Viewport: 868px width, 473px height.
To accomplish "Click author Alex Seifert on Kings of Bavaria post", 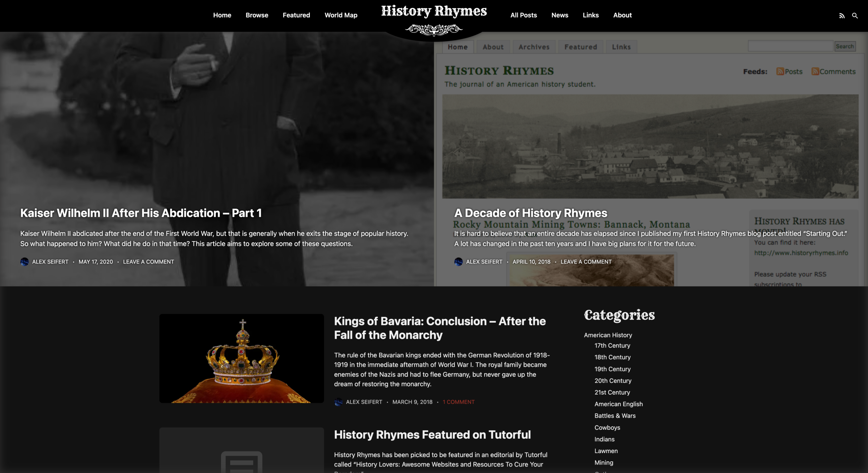I will (364, 402).
